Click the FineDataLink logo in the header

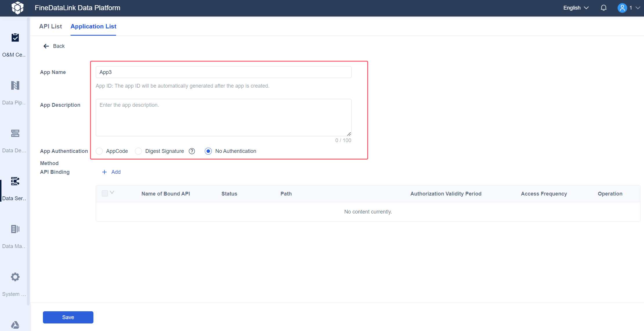pos(17,8)
